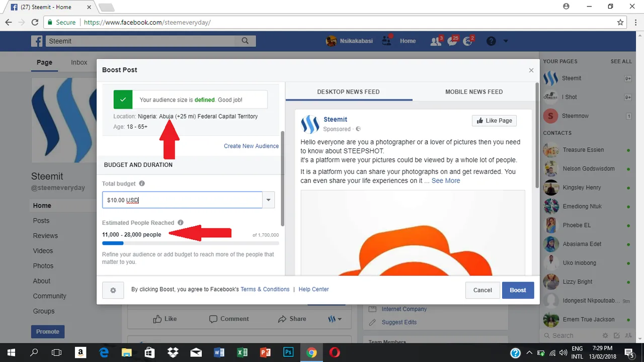
Task: Select Home in page sidebar
Action: point(42,206)
